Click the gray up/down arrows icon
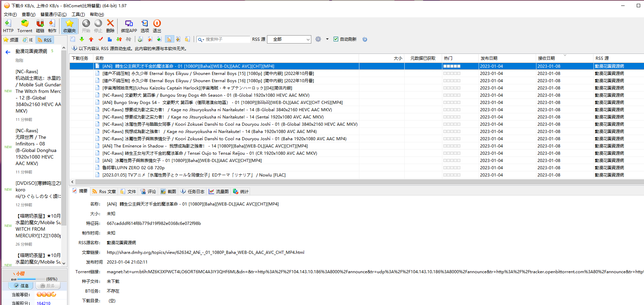Viewport: 644px width, 305px height. [x=128, y=39]
